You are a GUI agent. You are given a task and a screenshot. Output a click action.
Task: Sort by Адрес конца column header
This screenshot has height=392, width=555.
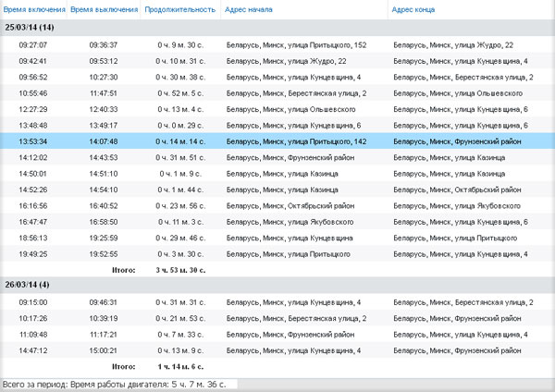point(413,9)
